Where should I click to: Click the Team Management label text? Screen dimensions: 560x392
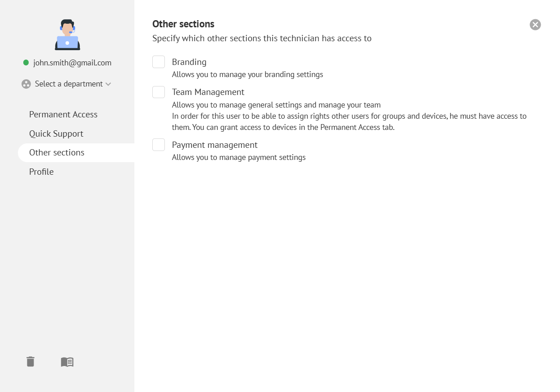(208, 92)
